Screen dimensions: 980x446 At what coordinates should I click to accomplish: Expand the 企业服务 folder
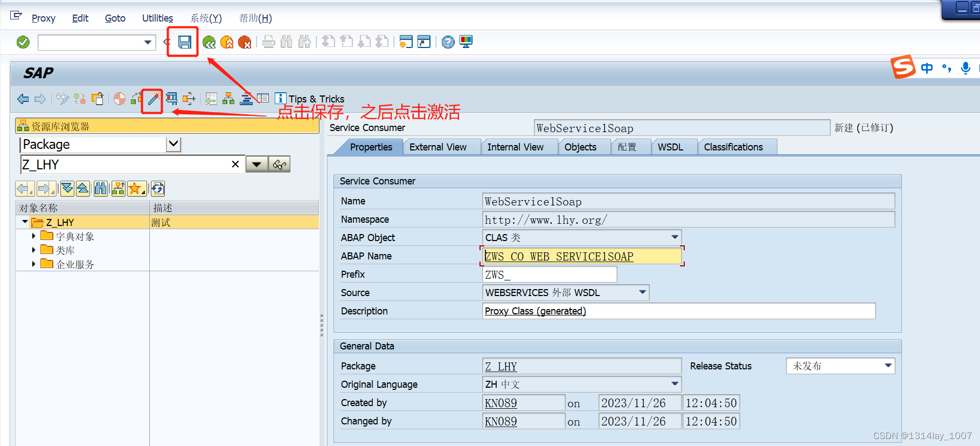[x=33, y=264]
